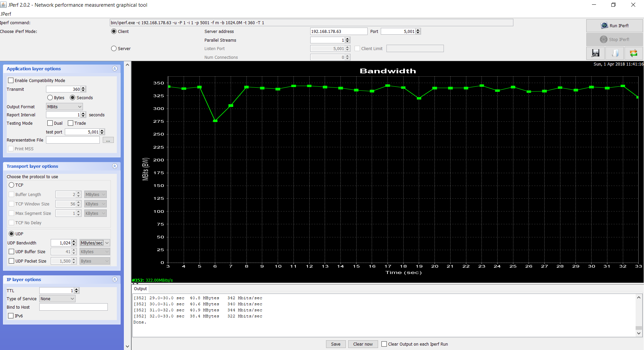Enable the UDP Packet Size checkbox
Image resolution: width=644 pixels, height=350 pixels.
11,261
